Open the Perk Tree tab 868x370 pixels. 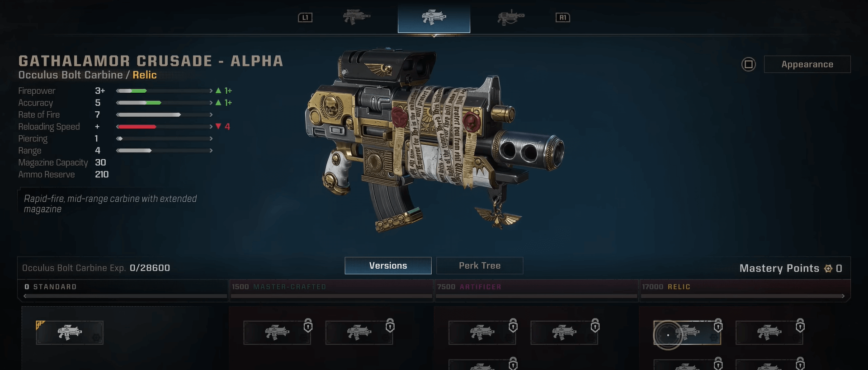point(480,266)
